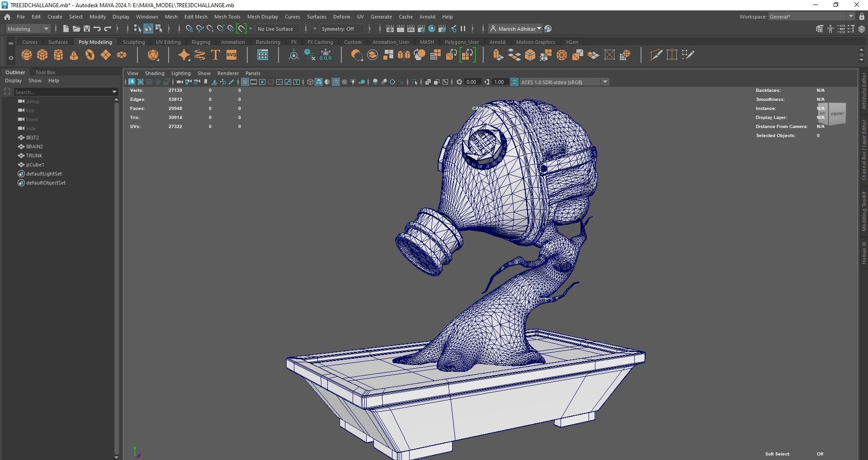Create a polygon plane from the shelf
868x460 pixels.
click(x=106, y=55)
